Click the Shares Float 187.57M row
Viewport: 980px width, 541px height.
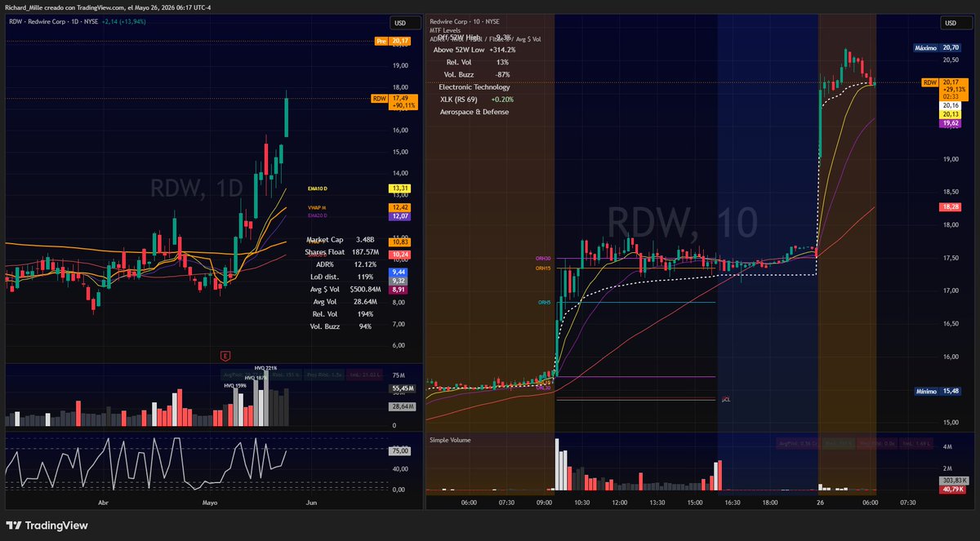[x=341, y=252]
